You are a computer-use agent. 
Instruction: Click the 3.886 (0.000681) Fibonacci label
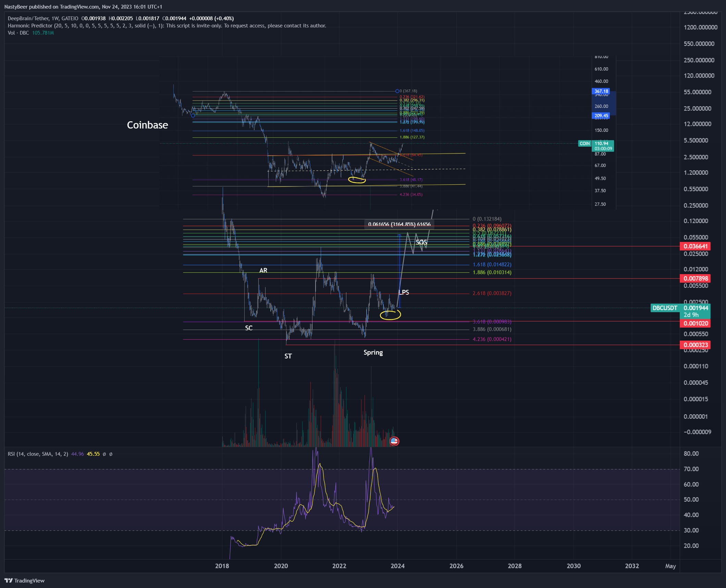coord(492,329)
